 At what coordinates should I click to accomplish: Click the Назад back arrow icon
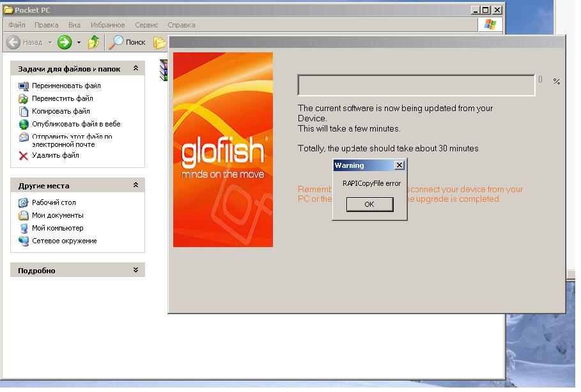point(13,42)
